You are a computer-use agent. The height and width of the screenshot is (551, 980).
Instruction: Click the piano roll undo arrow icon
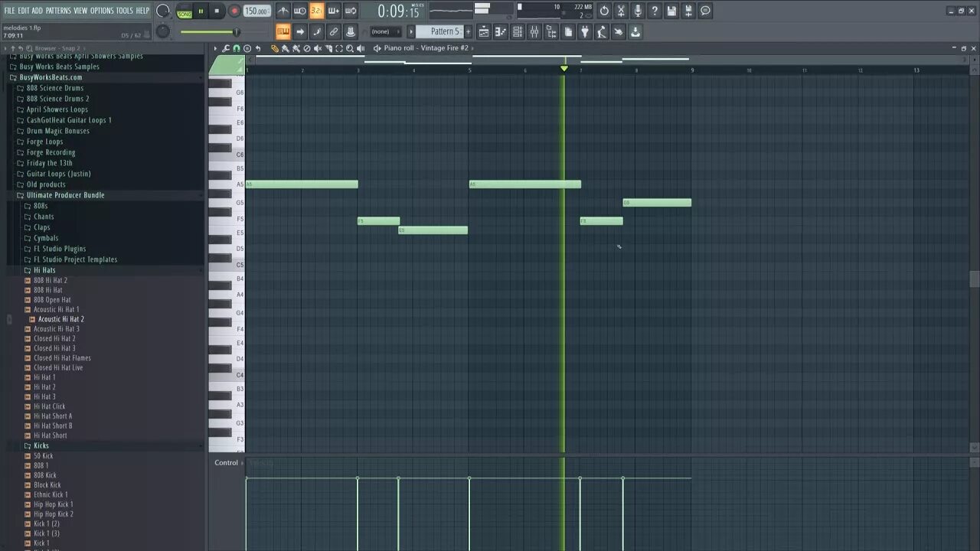point(258,48)
